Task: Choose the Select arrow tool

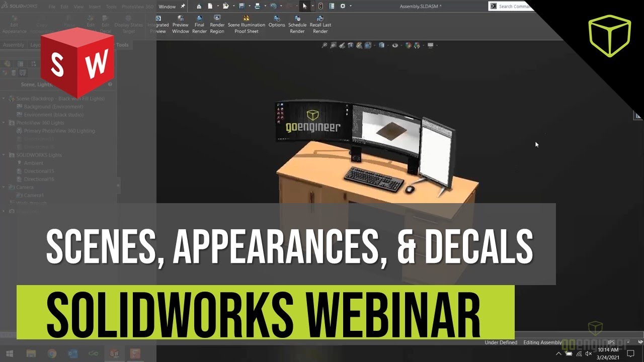Action: [x=305, y=6]
